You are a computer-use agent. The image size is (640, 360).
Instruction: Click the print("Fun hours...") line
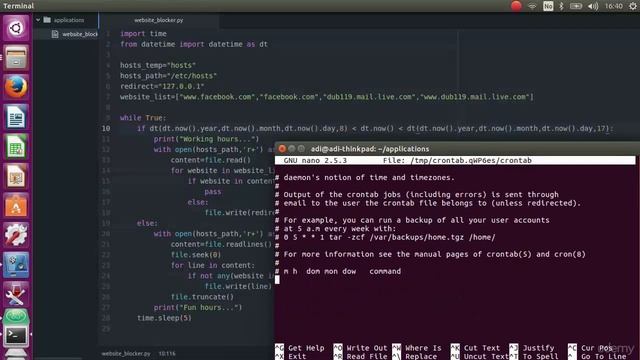pyautogui.click(x=198, y=307)
